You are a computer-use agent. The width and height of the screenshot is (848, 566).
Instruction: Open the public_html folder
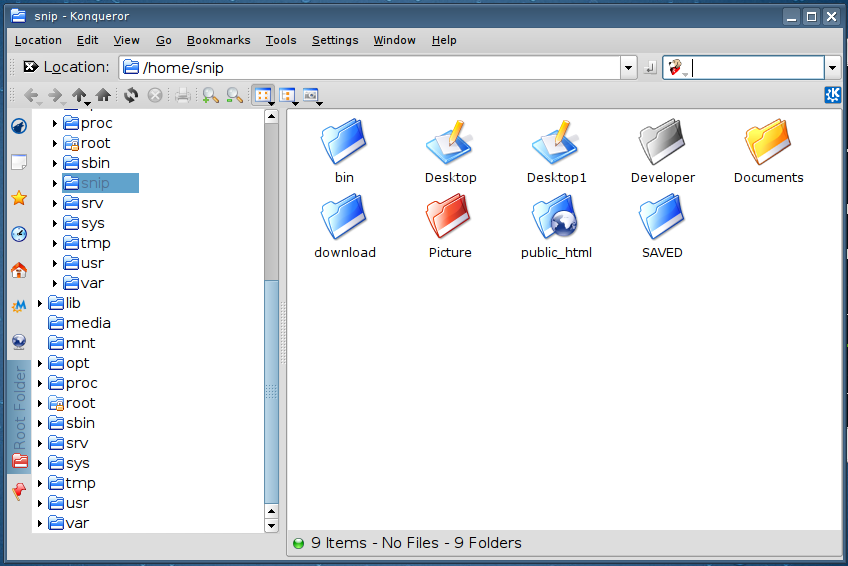pyautogui.click(x=556, y=227)
